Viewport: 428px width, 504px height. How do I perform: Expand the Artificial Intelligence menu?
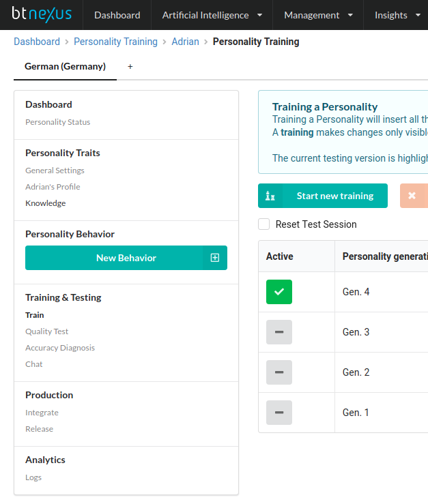(x=212, y=15)
